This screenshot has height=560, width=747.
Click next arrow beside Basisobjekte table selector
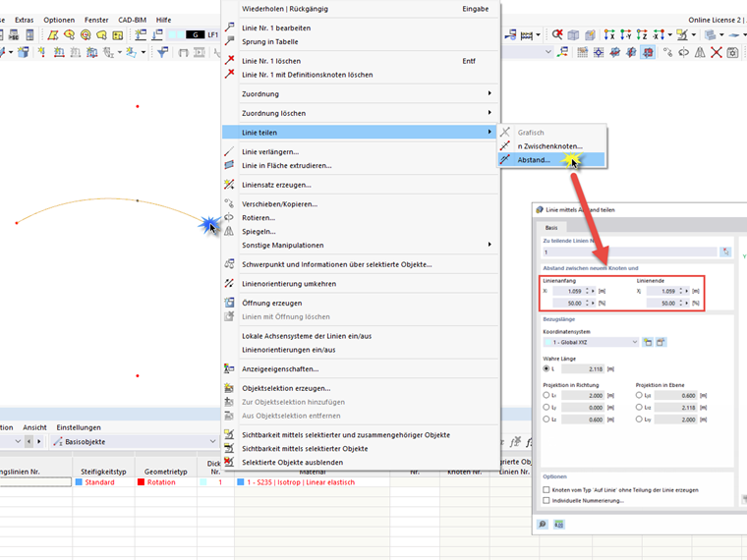click(39, 441)
